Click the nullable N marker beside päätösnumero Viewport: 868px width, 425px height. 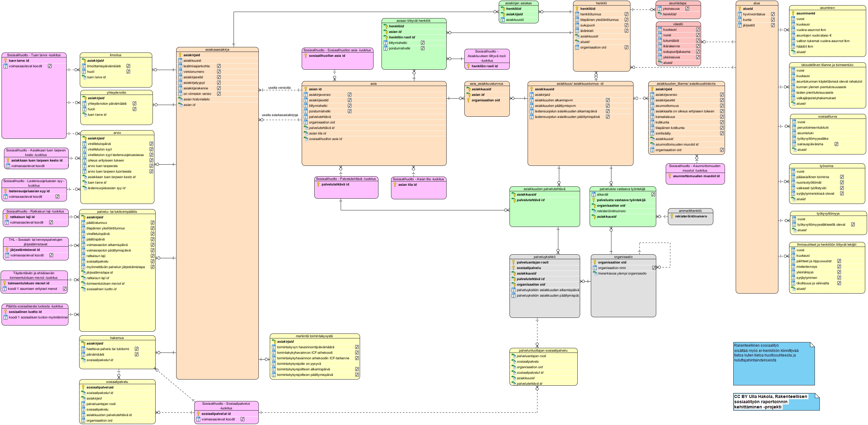pyautogui.click(x=152, y=223)
